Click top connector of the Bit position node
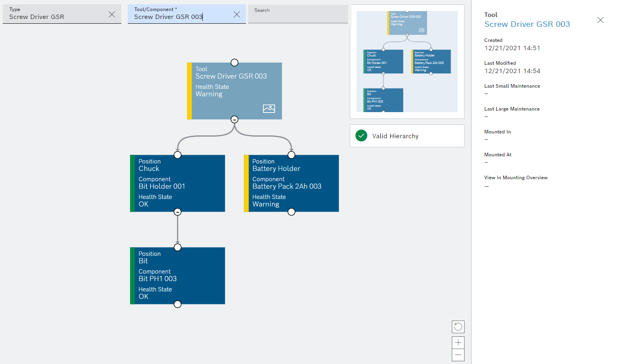The height and width of the screenshot is (364, 625). click(x=177, y=247)
